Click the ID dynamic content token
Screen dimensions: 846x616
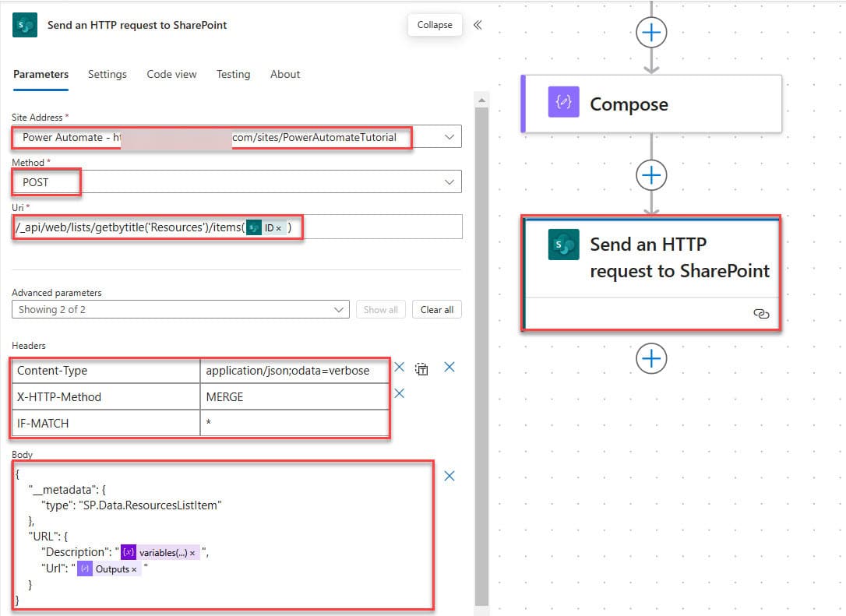[264, 228]
